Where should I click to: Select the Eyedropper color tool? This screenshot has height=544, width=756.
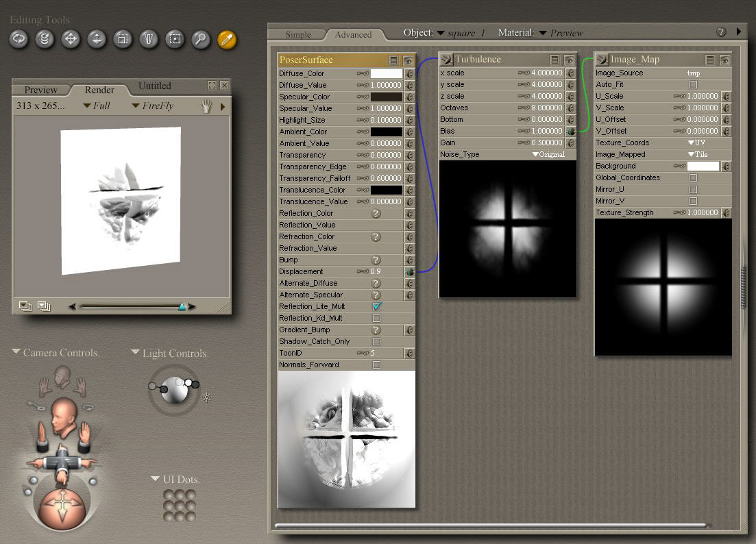pos(227,39)
